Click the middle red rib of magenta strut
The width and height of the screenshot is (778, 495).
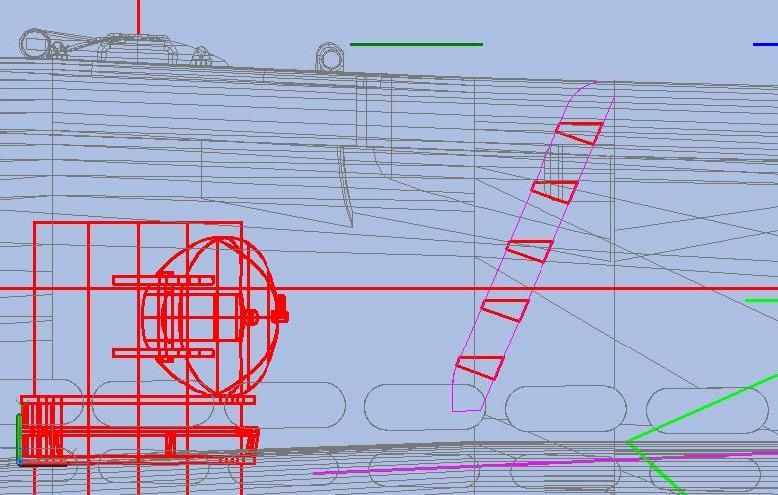point(530,250)
